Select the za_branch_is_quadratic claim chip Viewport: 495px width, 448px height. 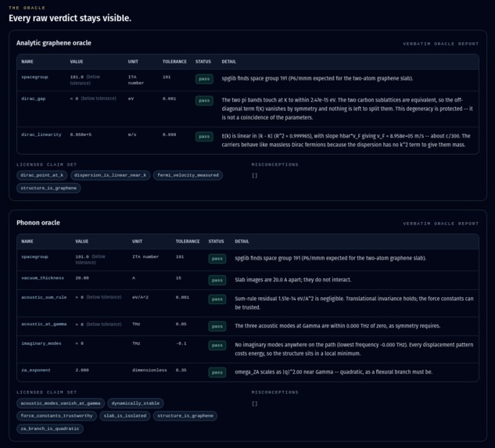coord(50,428)
